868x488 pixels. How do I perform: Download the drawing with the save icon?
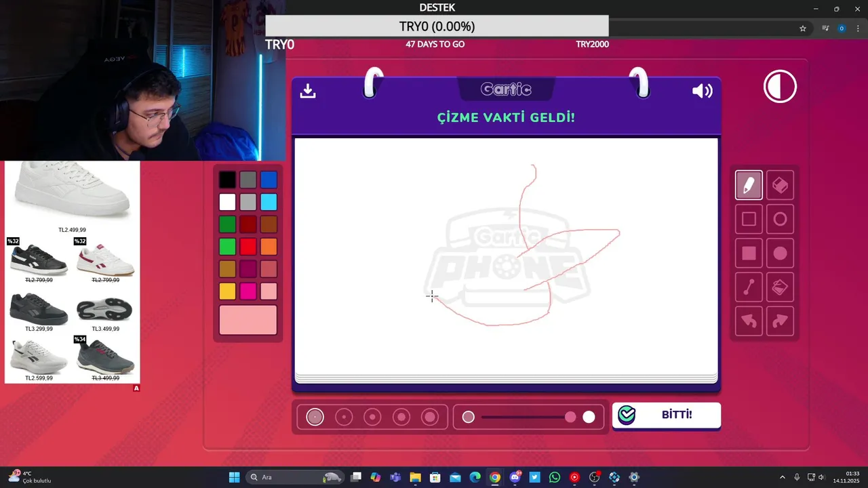(308, 91)
